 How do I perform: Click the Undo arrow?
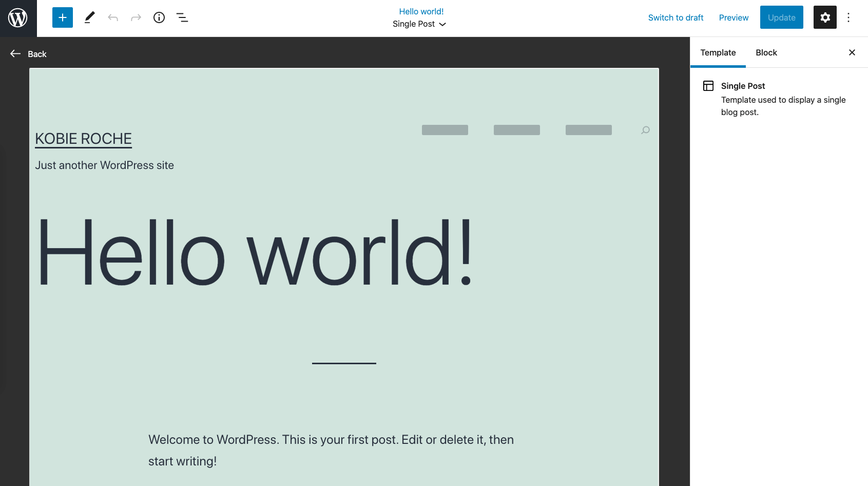point(113,17)
